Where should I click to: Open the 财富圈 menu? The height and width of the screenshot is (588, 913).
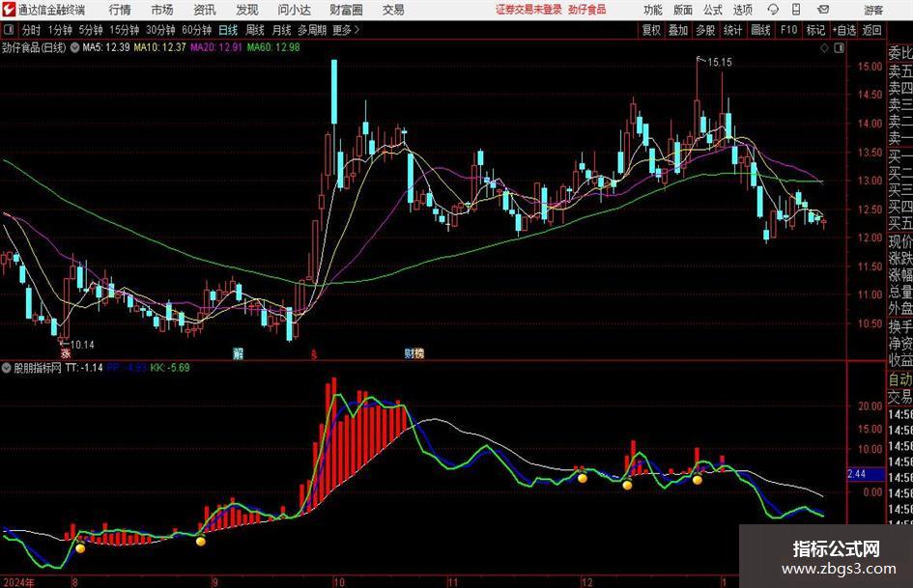point(346,10)
